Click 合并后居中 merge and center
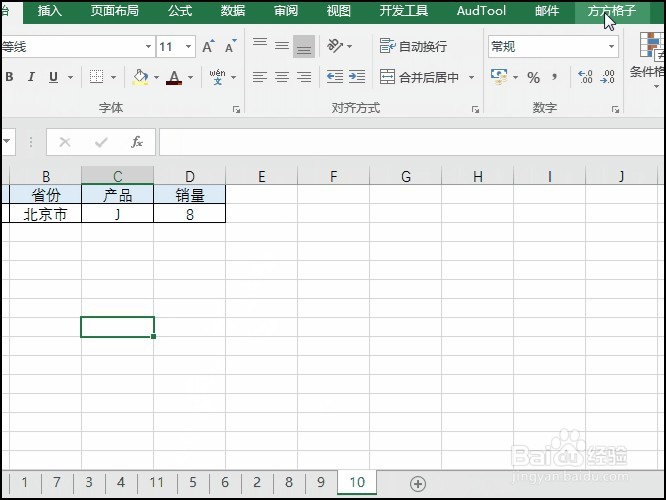The image size is (666, 500). coord(419,77)
